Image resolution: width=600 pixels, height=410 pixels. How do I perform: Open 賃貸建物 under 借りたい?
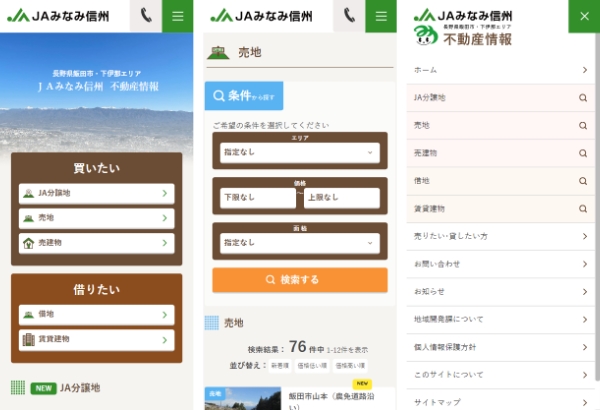tap(96, 340)
